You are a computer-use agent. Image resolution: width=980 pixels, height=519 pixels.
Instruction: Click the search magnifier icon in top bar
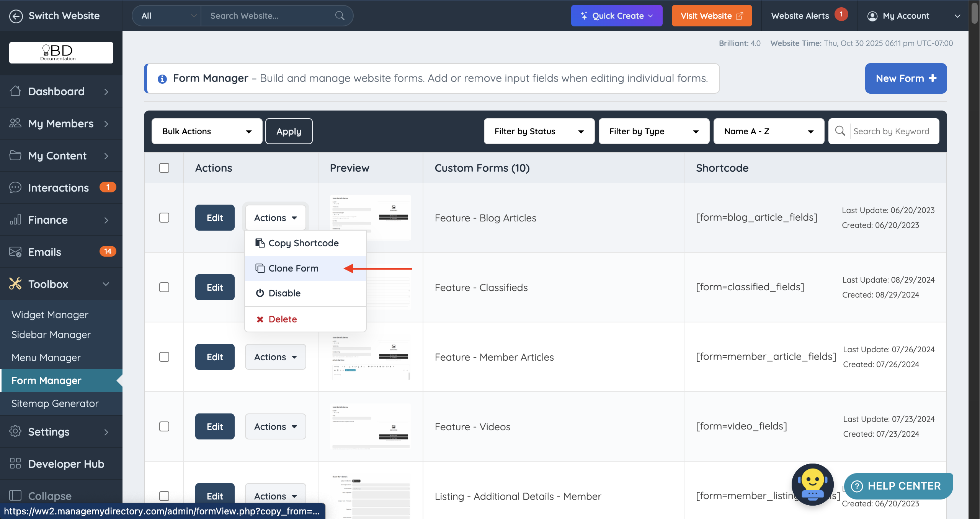tap(340, 16)
